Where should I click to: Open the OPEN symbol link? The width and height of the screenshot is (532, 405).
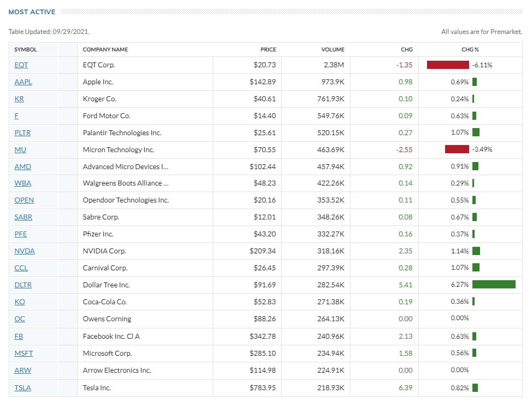pos(24,200)
